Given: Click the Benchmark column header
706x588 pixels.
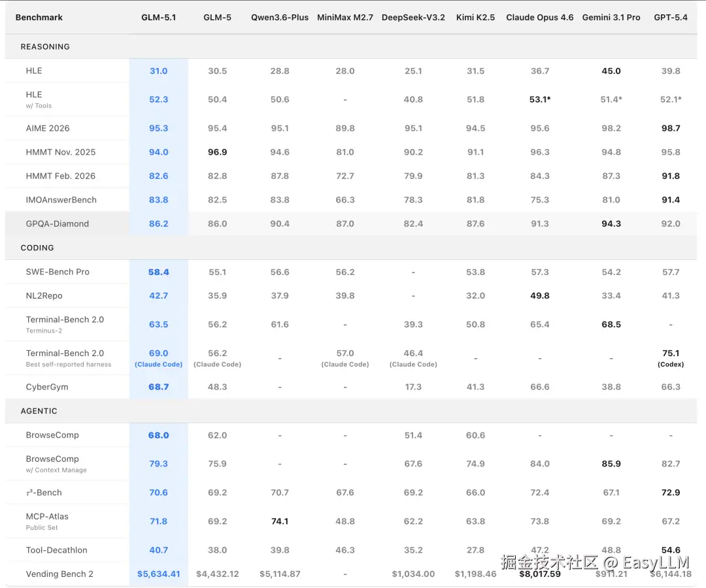Looking at the screenshot, I should (x=39, y=18).
